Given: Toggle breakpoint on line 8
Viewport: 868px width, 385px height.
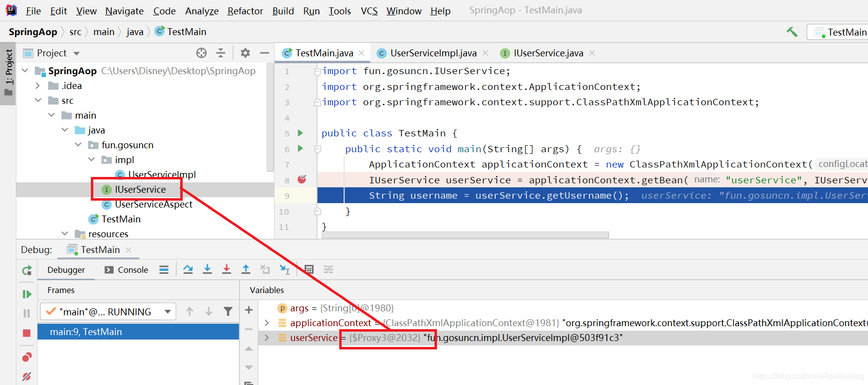Looking at the screenshot, I should click(302, 179).
